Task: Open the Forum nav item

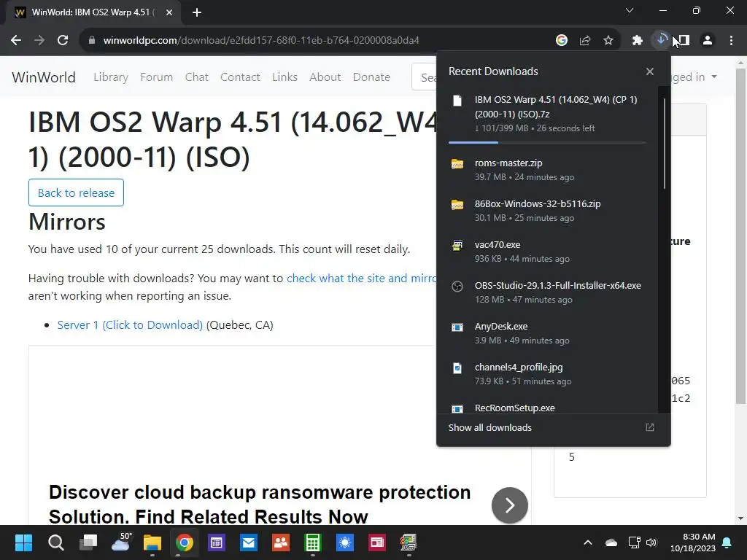Action: pos(156,77)
